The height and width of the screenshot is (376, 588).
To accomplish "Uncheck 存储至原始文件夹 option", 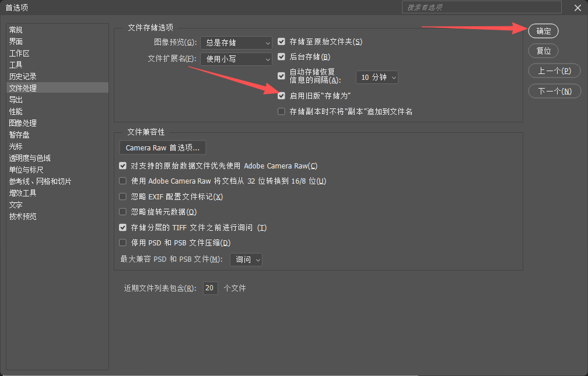I will coord(282,42).
